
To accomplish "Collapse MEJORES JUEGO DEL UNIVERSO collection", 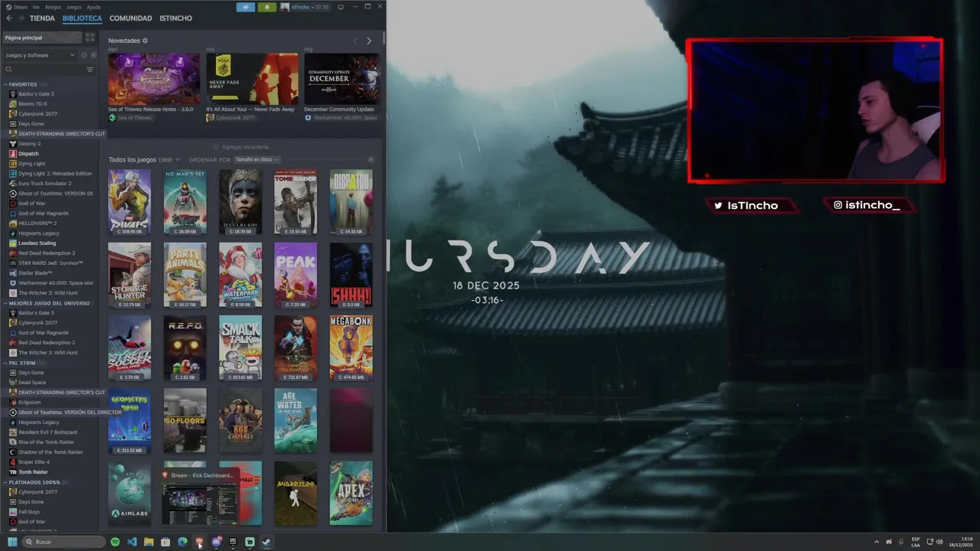I will tap(5, 303).
